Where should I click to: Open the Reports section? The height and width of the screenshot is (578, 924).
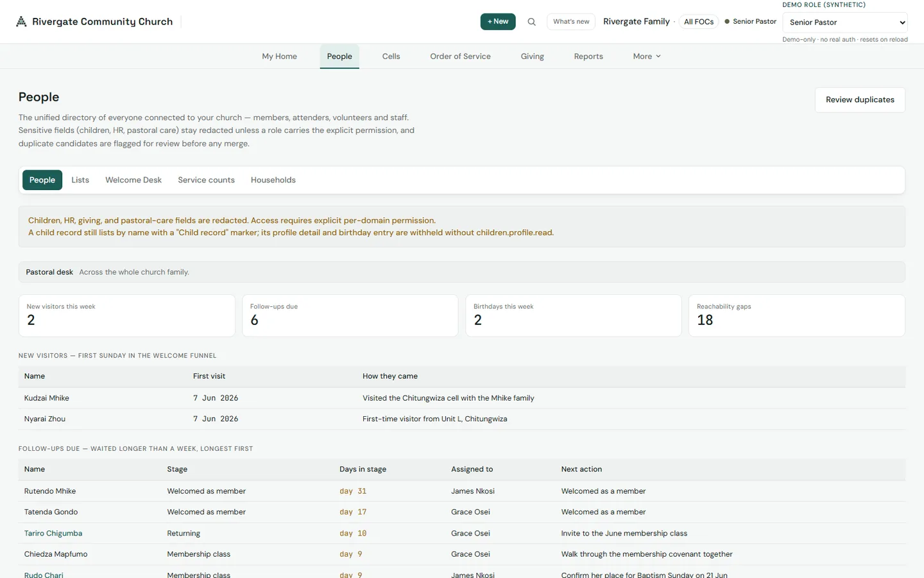[x=588, y=57]
